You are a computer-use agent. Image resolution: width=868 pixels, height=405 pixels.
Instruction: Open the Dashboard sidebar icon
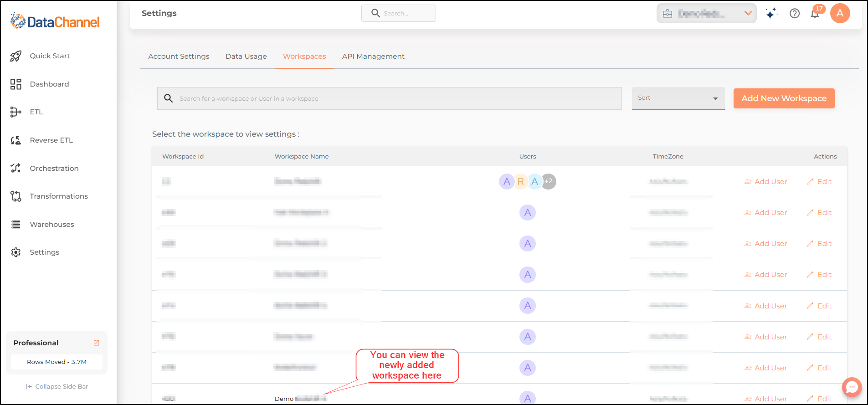[16, 84]
